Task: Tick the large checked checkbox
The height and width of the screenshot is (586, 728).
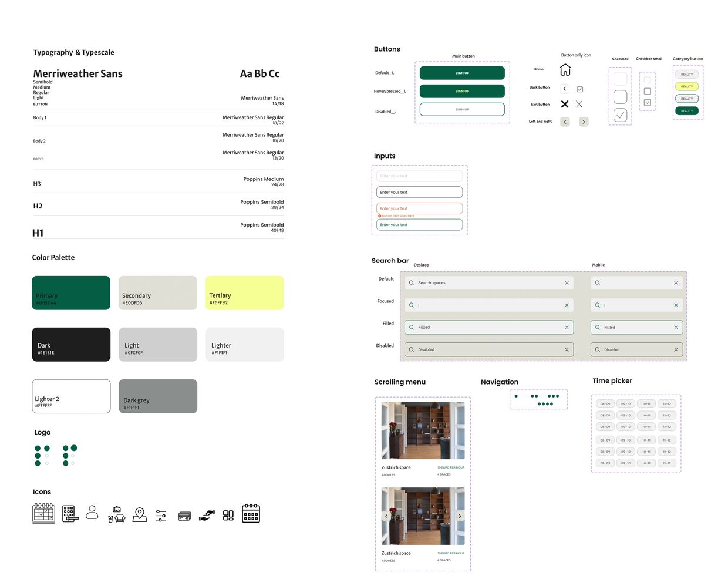Action: pyautogui.click(x=620, y=115)
